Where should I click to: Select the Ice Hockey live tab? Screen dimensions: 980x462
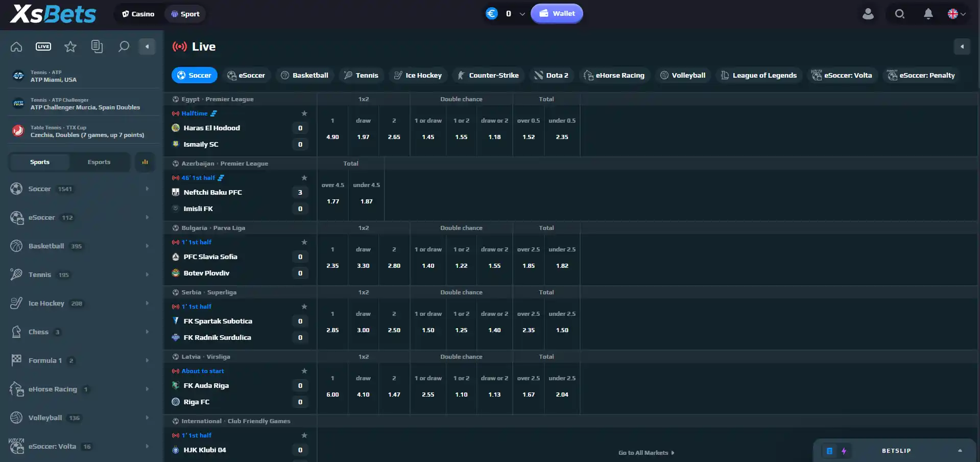point(418,75)
